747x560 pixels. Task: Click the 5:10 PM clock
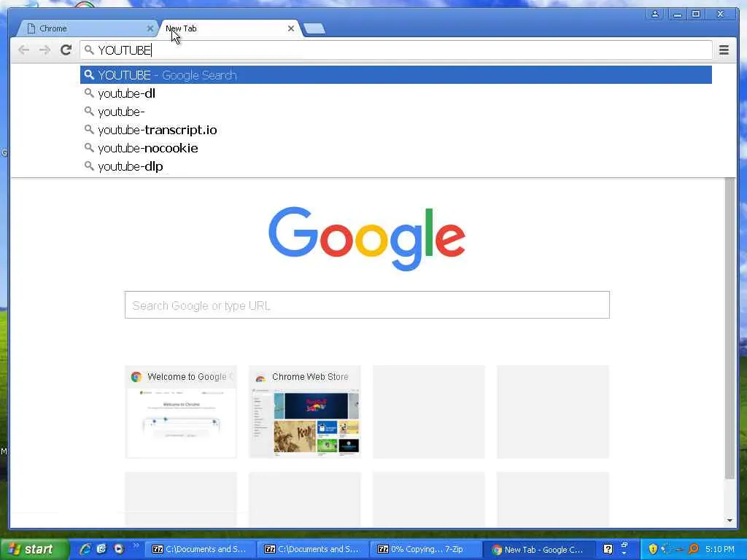(720, 549)
